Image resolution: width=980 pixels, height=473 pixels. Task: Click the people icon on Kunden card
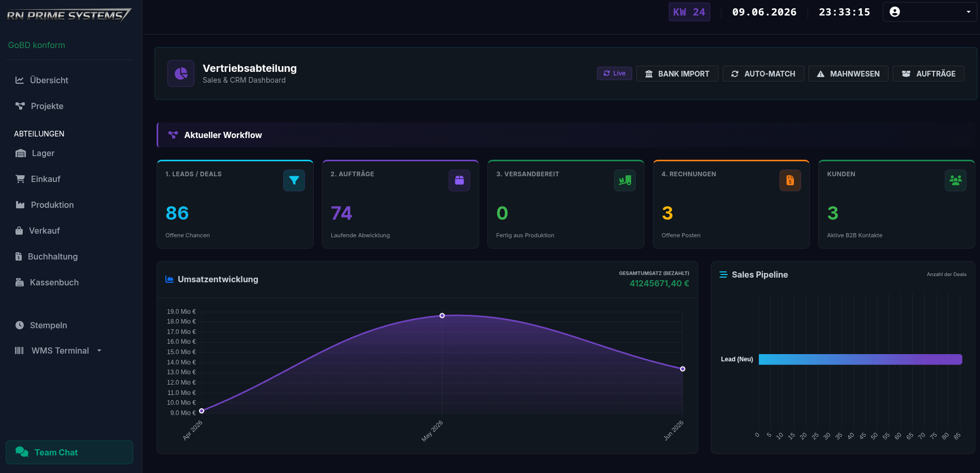956,180
